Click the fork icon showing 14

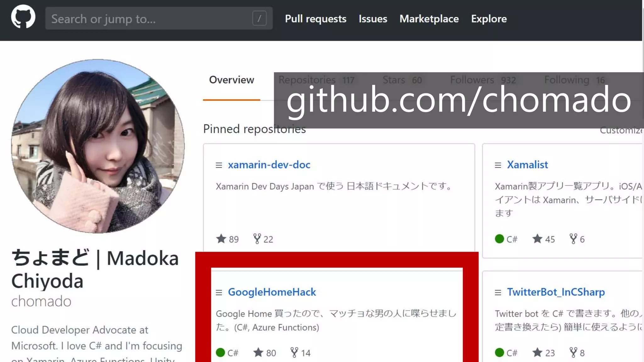click(294, 353)
